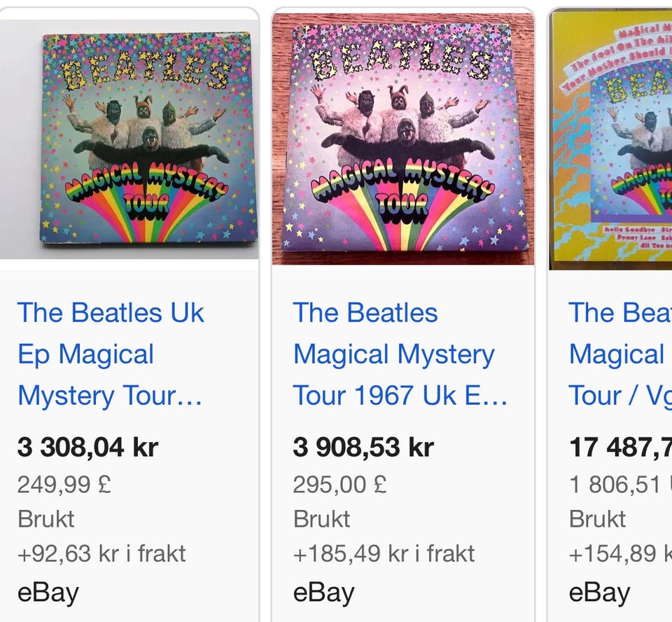The image size is (672, 622).
Task: Click the eBay seller label under first listing
Action: click(x=48, y=593)
